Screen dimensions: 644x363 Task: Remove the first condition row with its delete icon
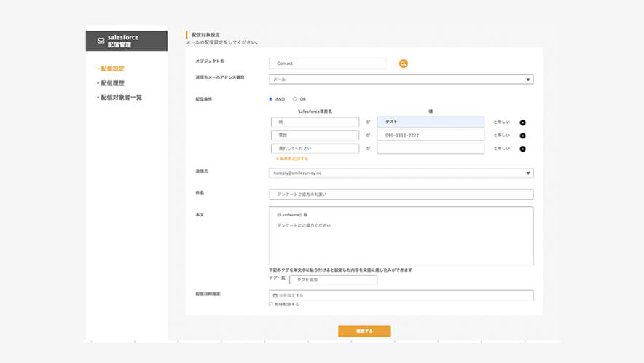point(522,122)
